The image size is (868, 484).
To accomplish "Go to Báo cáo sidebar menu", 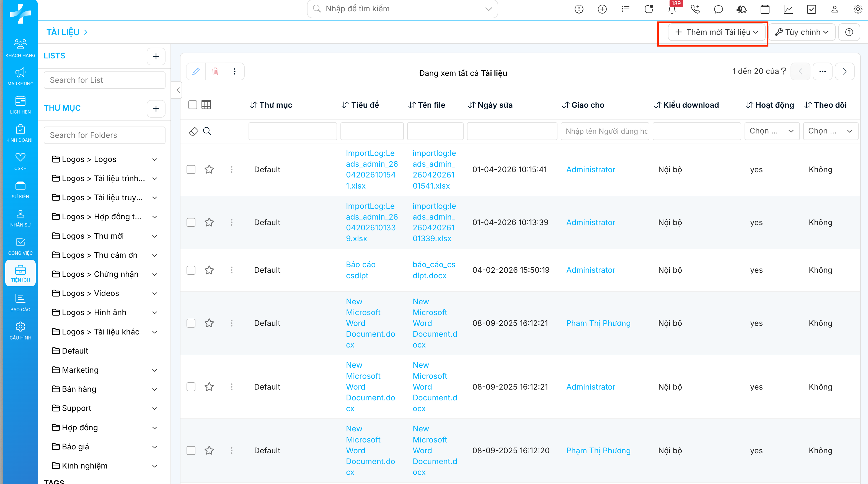I will pos(20,303).
